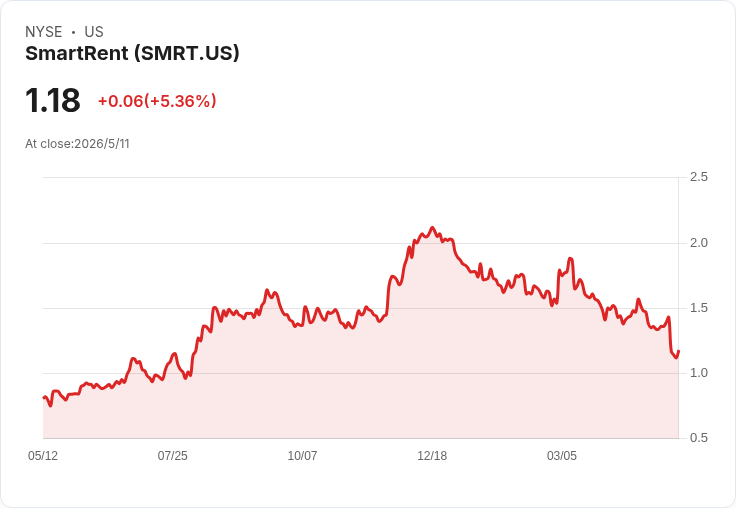Click the 1.5 price axis label
The width and height of the screenshot is (736, 508).
point(698,308)
